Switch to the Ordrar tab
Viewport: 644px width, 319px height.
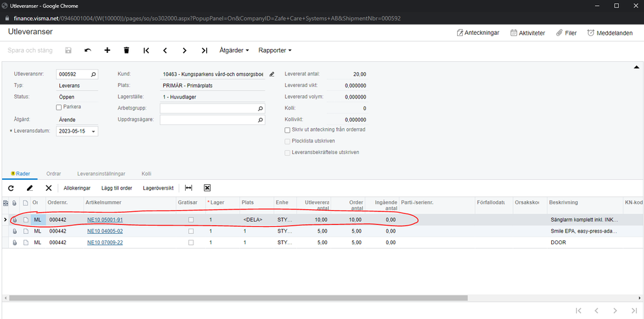click(x=54, y=173)
